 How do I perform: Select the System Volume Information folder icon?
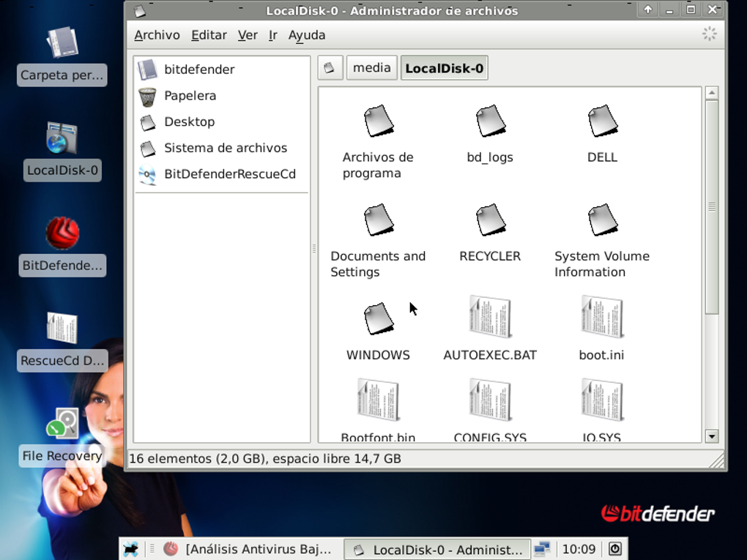(x=602, y=220)
